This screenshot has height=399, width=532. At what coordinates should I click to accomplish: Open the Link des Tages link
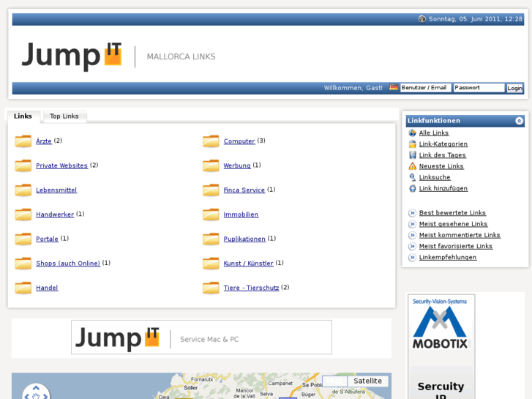[442, 155]
